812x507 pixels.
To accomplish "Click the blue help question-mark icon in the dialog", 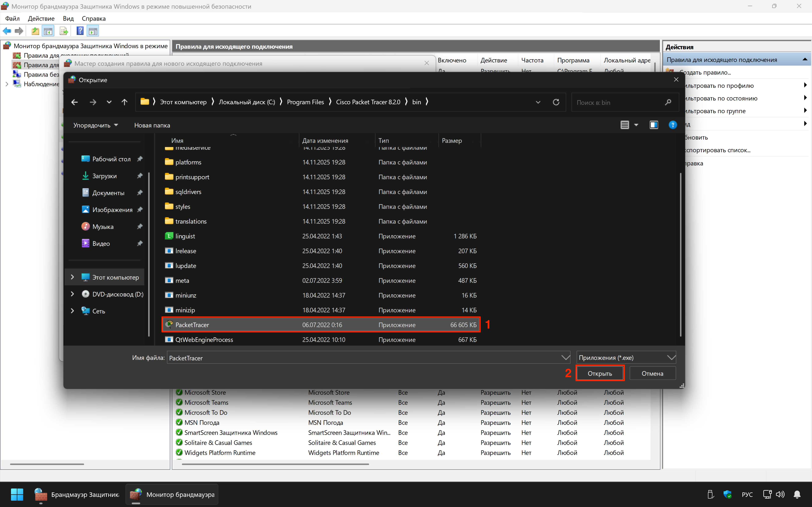I will coord(672,125).
